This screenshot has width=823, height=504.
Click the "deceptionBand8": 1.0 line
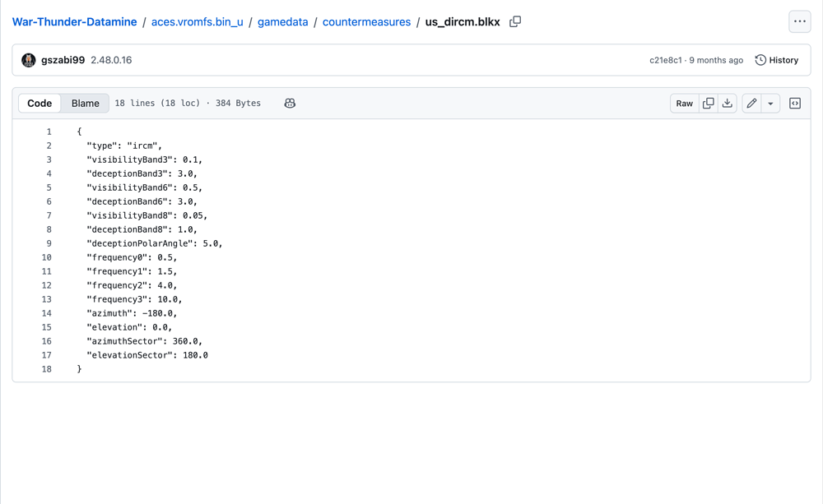coord(142,229)
